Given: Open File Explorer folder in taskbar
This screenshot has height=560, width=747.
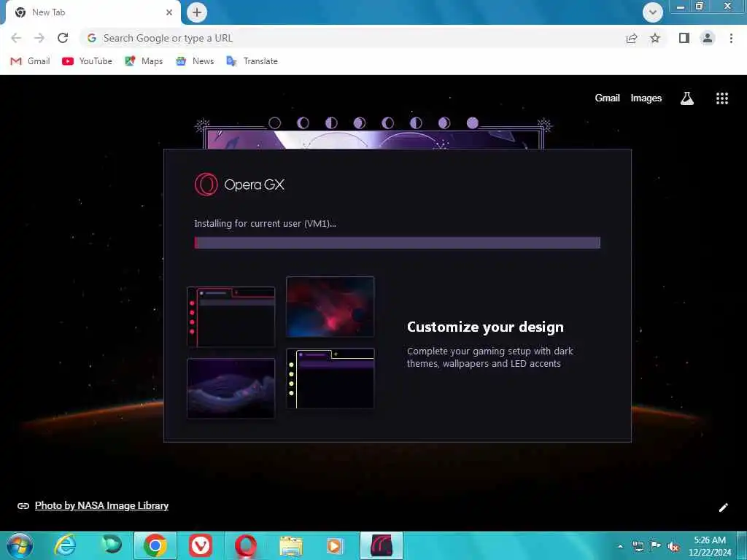Looking at the screenshot, I should click(x=290, y=545).
